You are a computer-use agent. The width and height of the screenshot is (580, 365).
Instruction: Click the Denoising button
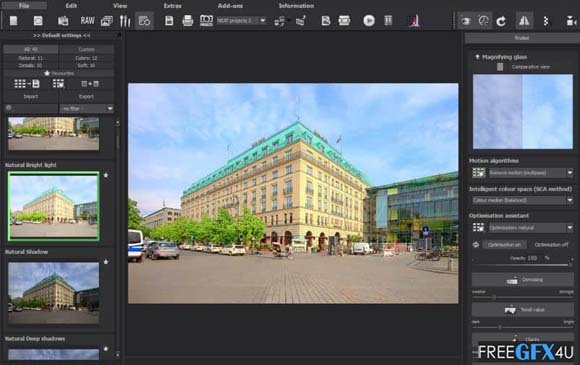click(x=523, y=280)
